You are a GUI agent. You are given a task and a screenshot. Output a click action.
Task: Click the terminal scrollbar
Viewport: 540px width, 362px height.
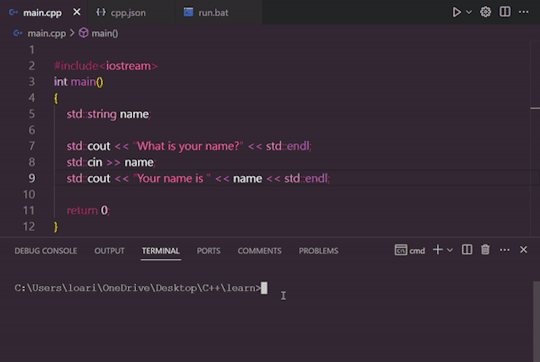click(x=536, y=321)
